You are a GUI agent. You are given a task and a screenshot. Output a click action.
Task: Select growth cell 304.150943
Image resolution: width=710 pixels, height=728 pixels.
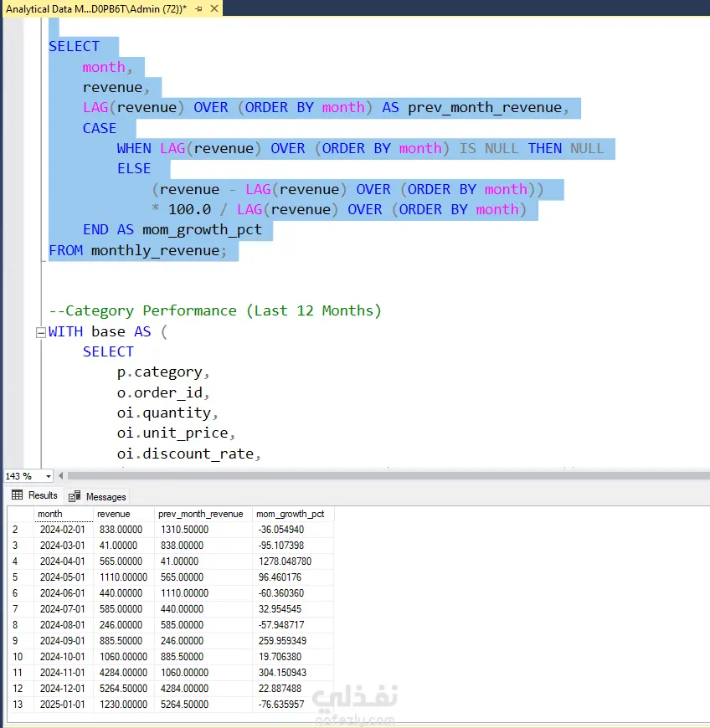293,673
